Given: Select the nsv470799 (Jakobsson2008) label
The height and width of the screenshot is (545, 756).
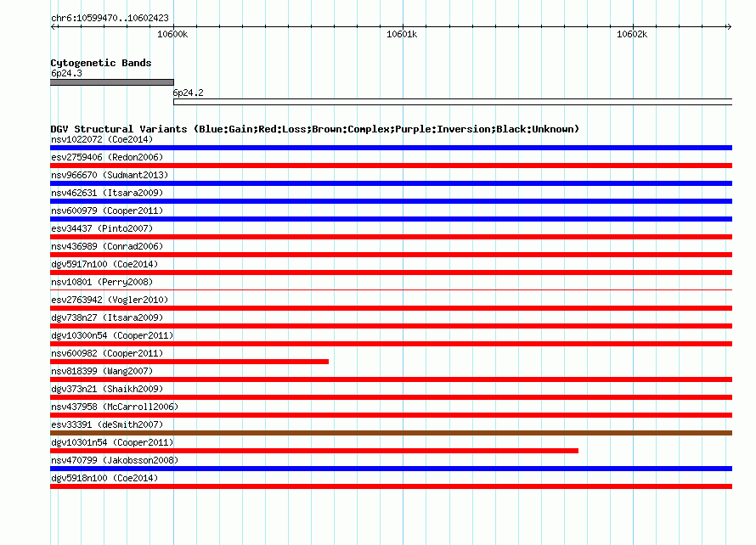Looking at the screenshot, I should 115,460.
